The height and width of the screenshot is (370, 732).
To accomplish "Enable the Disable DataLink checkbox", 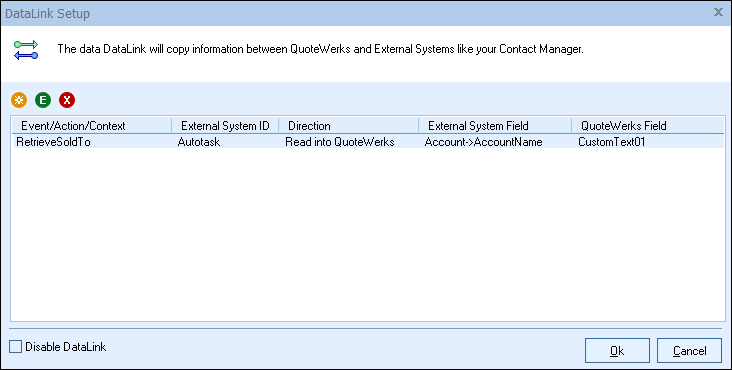I will pos(15,347).
